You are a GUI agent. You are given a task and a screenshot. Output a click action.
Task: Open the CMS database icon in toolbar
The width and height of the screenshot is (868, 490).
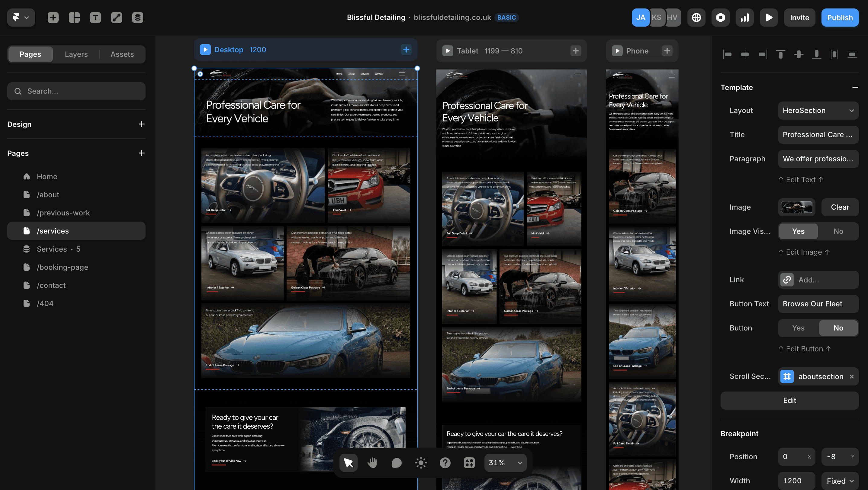pos(137,18)
